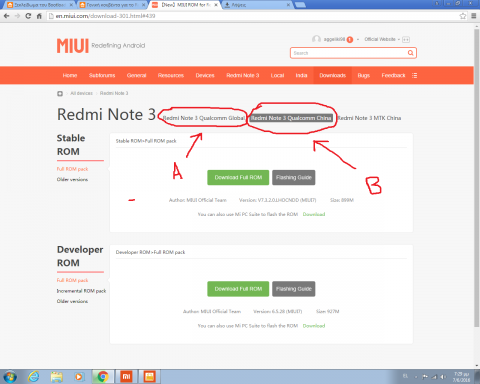
Task: Open the Incremental ROM pack link
Action: tap(81, 291)
